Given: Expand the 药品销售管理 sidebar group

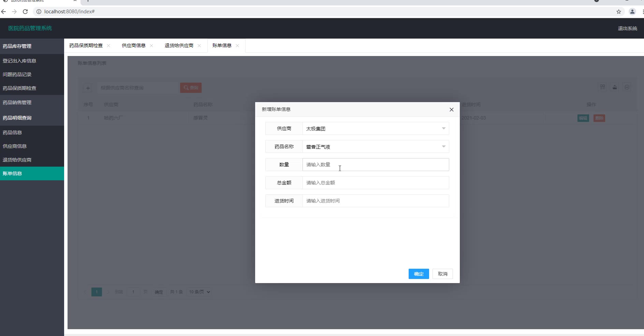Looking at the screenshot, I should [32, 102].
